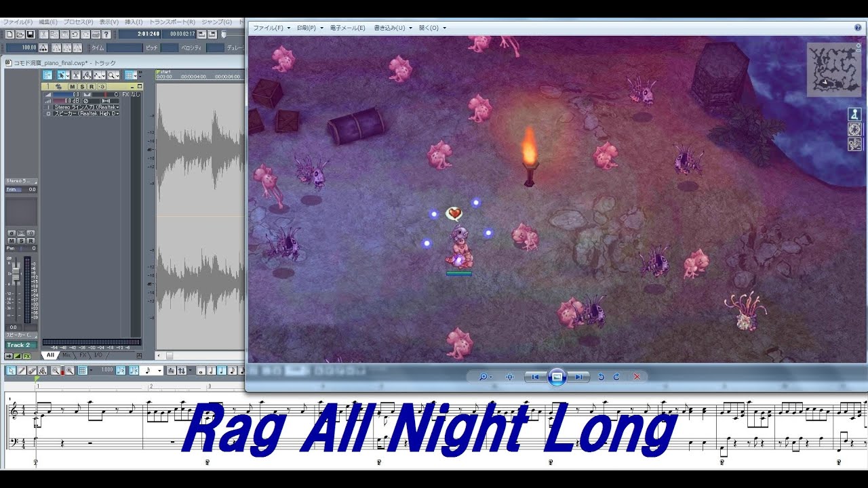The image size is (868, 488).
Task: Open image viewer help question mark icon
Action: tap(859, 28)
